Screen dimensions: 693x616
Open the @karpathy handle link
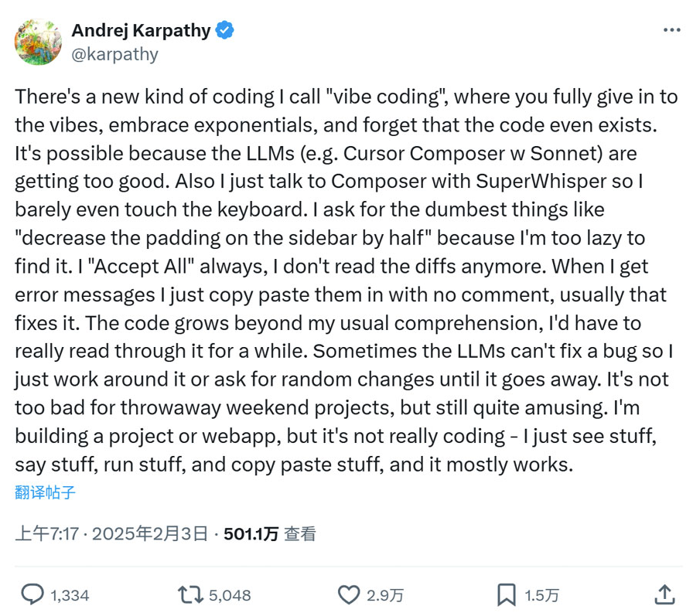(x=114, y=54)
